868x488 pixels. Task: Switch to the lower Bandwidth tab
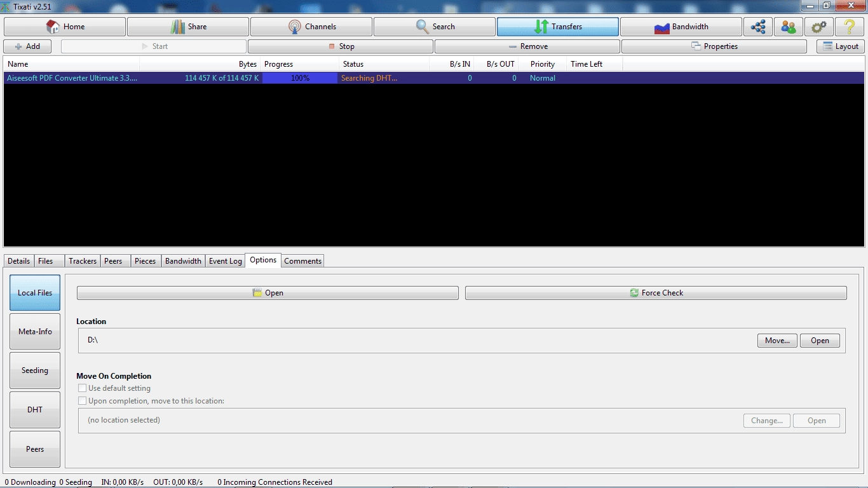pos(183,261)
